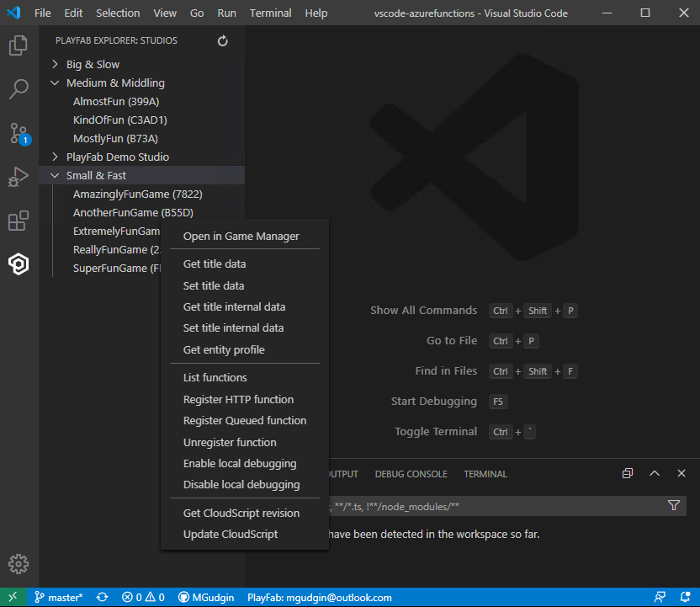Refresh the PlayFab studios list
The image size is (700, 607).
[x=222, y=41]
